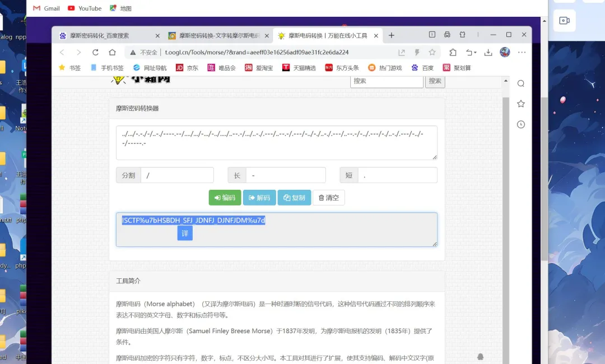Open the 京东 bookmark
Screen dimensions: 605x364
click(187, 68)
